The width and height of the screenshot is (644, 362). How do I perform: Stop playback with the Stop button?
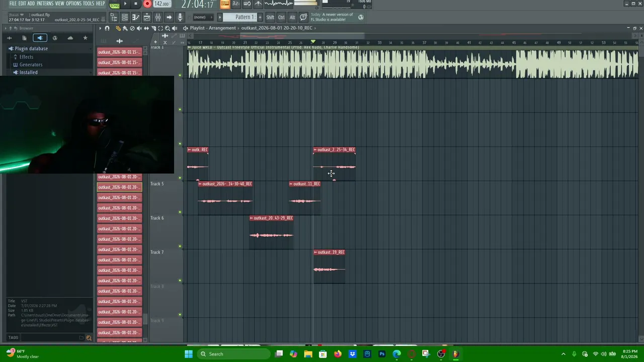click(x=136, y=4)
